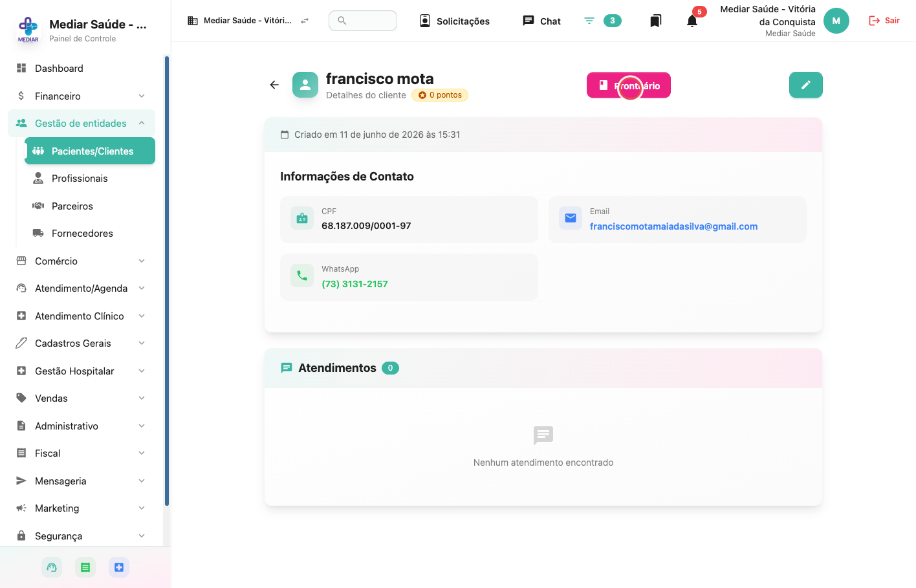Expand the Comércio menu chevron

(x=142, y=261)
